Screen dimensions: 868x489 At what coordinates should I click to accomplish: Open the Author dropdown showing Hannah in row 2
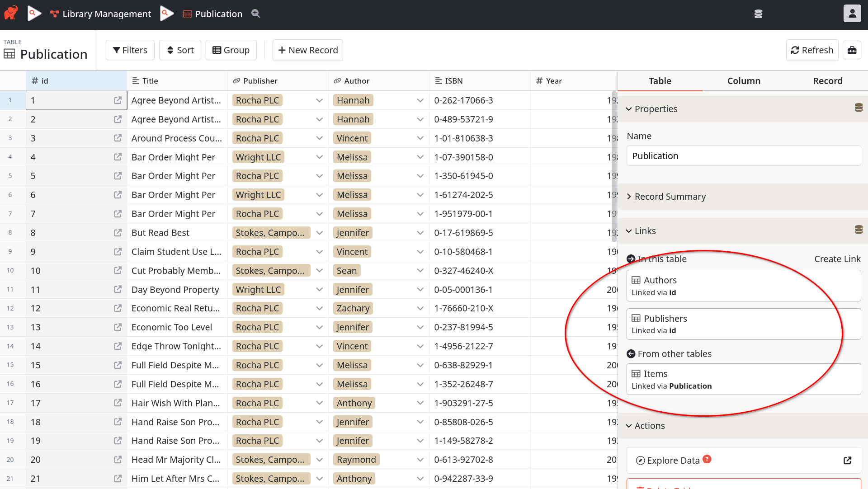(420, 119)
